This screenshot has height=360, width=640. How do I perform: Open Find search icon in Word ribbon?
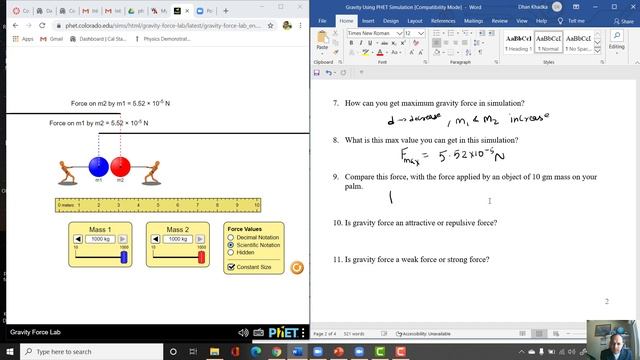[617, 36]
